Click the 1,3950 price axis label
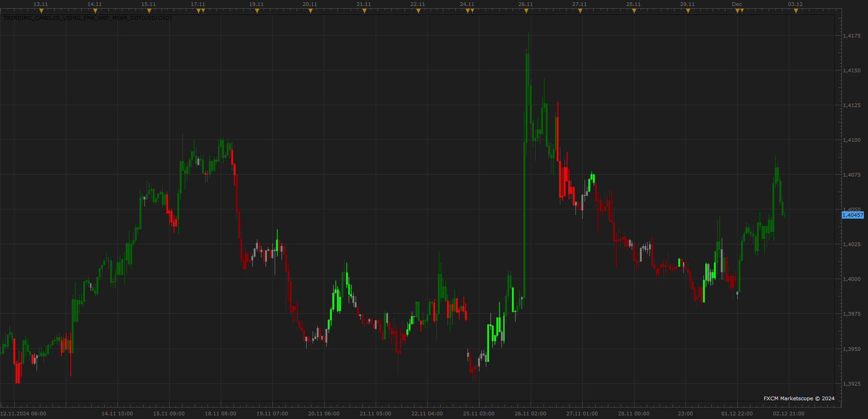The image size is (868, 419). click(x=852, y=349)
